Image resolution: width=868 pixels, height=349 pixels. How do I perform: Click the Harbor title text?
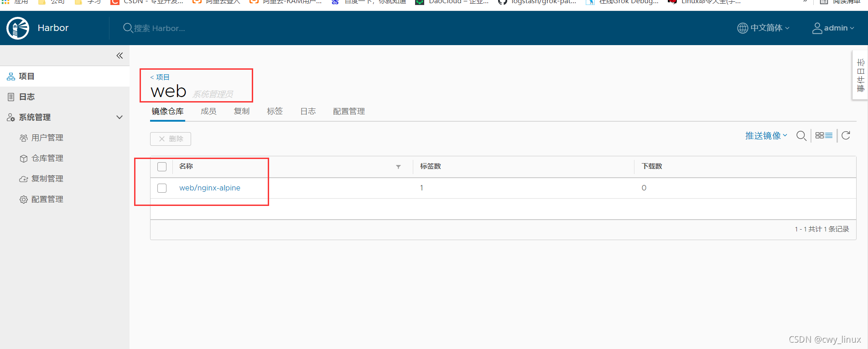click(53, 28)
